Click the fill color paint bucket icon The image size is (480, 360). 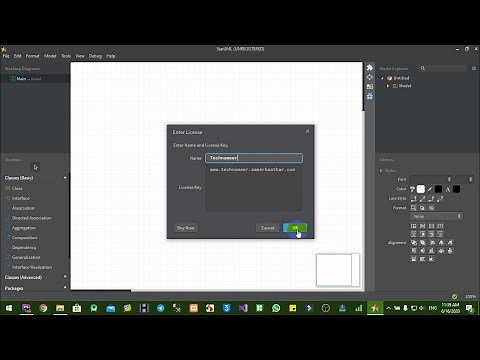[412, 189]
